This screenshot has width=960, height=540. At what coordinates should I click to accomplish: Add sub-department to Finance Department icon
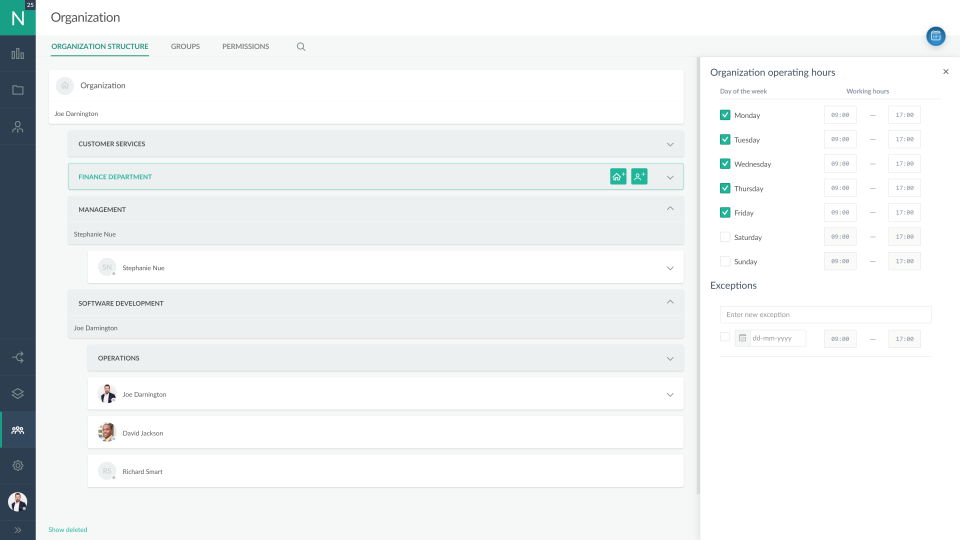(618, 177)
